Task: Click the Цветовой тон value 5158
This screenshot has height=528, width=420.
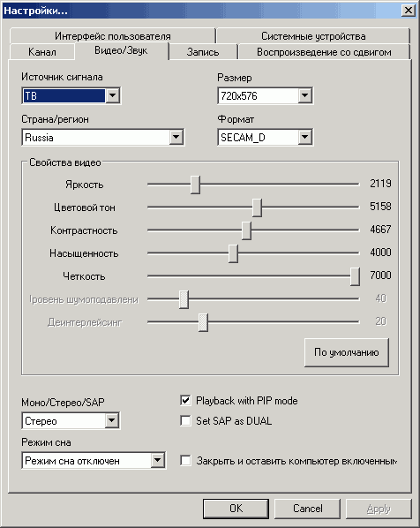Action: (x=380, y=207)
